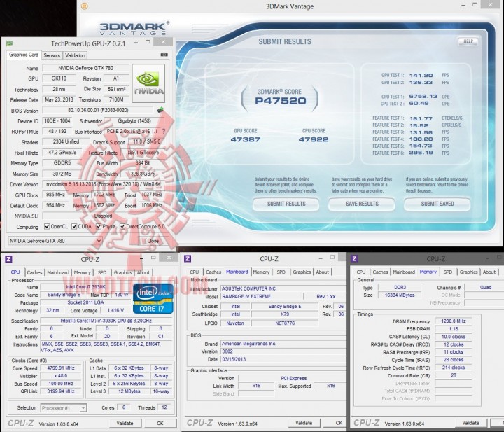Viewport: 504px width, 432px height.
Task: Click the CPU-Z icon in the Memory window
Action: 354,258
